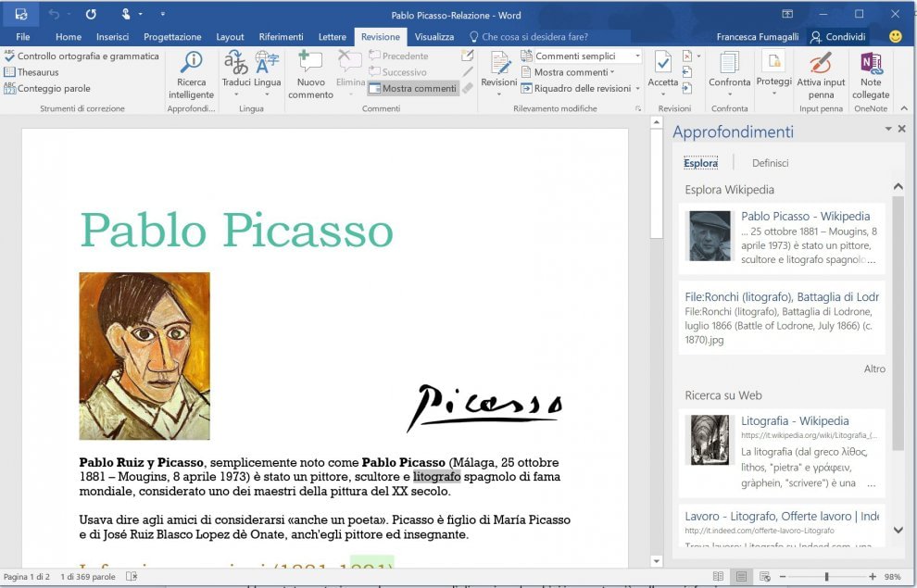917x588 pixels.
Task: Open the Thesaurus tool
Action: pyautogui.click(x=31, y=72)
